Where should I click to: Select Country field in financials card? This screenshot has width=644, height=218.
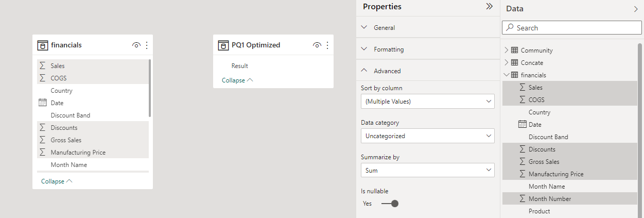(x=61, y=91)
